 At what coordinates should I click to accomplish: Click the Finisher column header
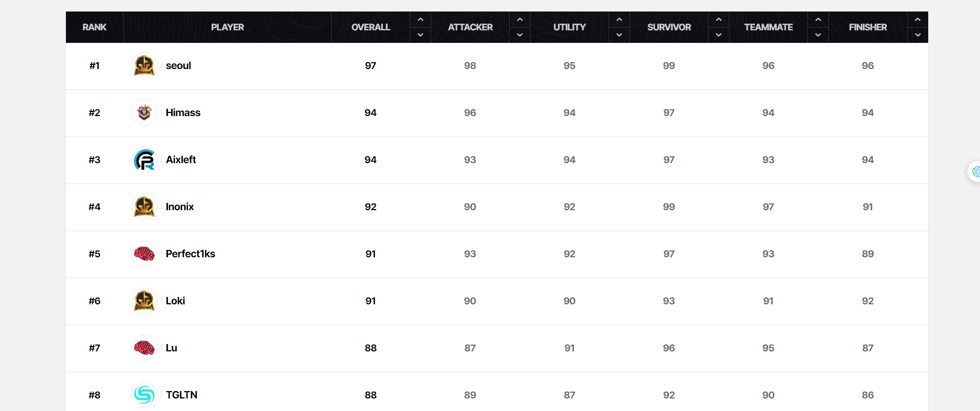click(x=868, y=27)
